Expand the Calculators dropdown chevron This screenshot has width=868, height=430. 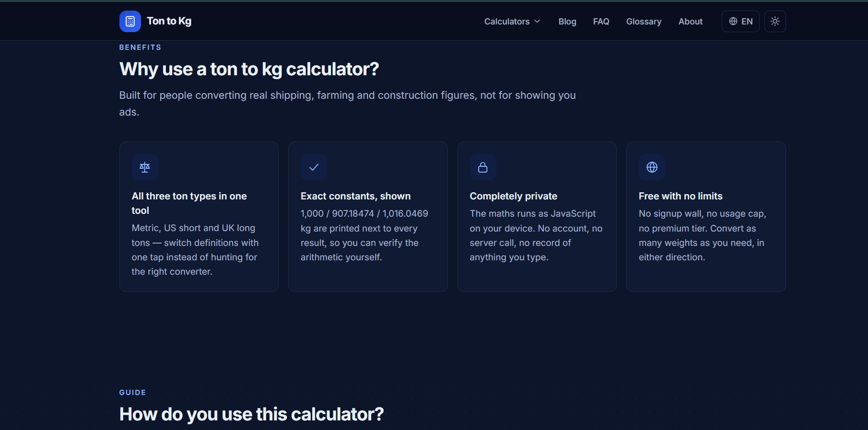[x=537, y=21]
